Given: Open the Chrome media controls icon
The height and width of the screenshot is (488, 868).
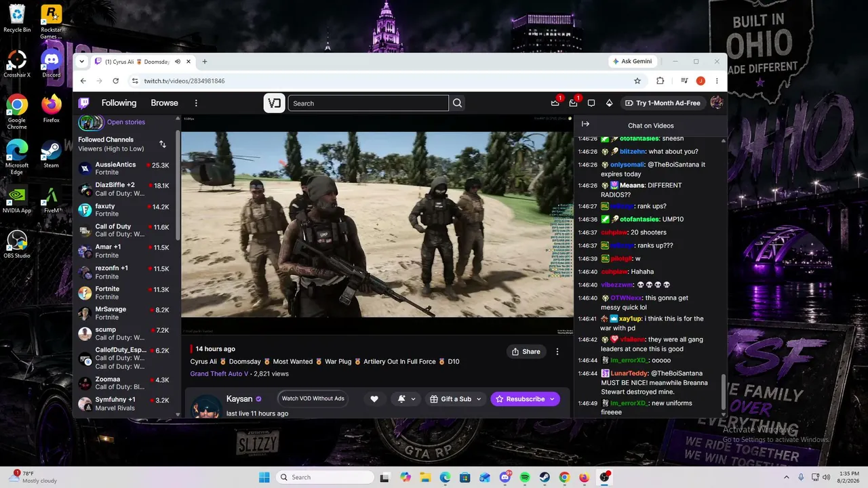Looking at the screenshot, I should coord(684,81).
